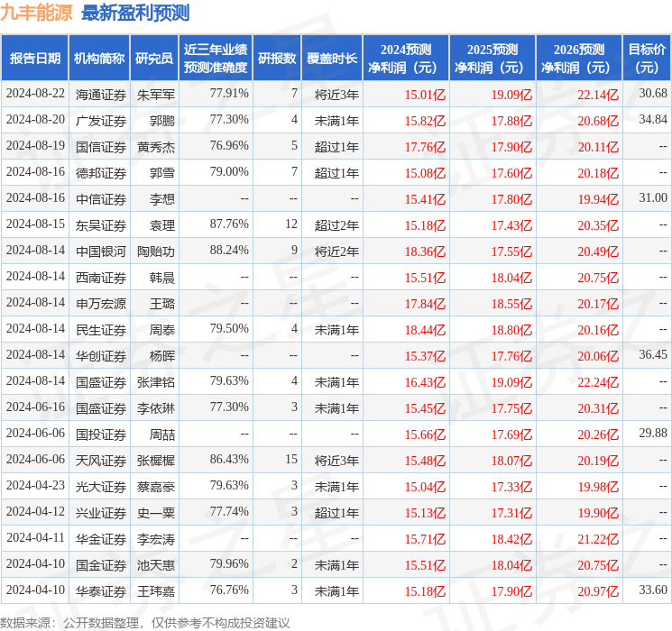The height and width of the screenshot is (631, 672).
Task: Click researcher name 黄秀杰
Action: (x=156, y=147)
